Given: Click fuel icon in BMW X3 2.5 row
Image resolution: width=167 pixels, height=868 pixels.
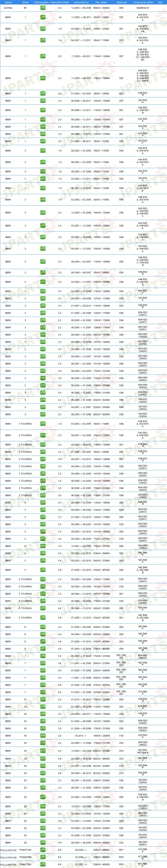Looking at the screenshot, I should [x=42, y=721].
